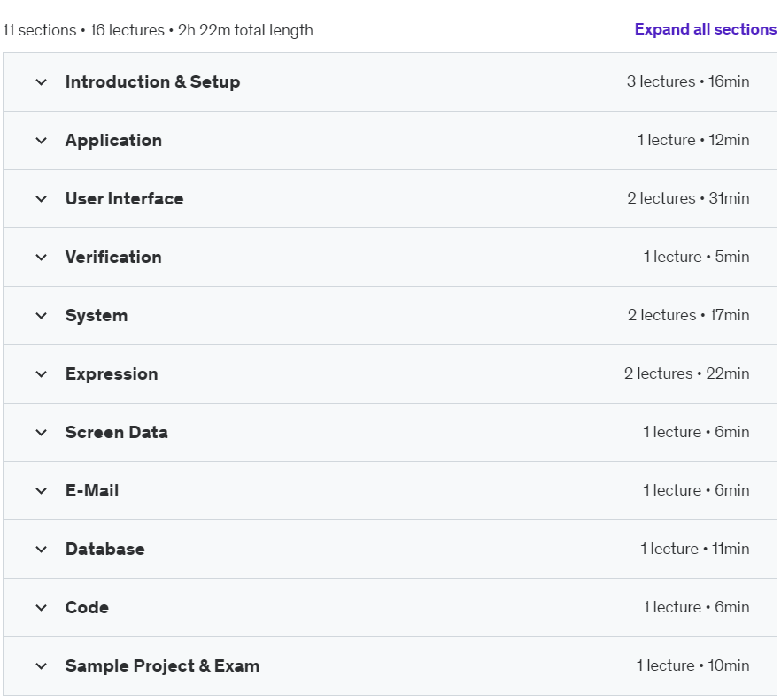Viewport: 781px width, 700px height.
Task: Expand the Expression section chevron
Action: click(x=42, y=374)
